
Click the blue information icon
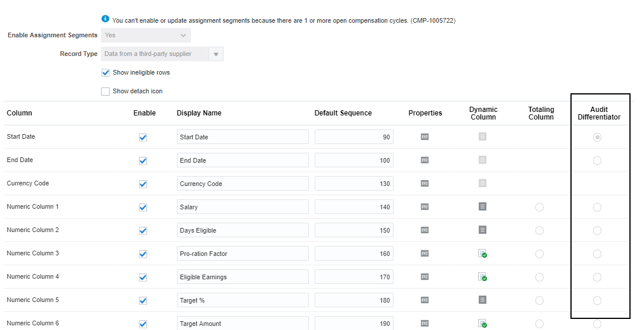[105, 19]
